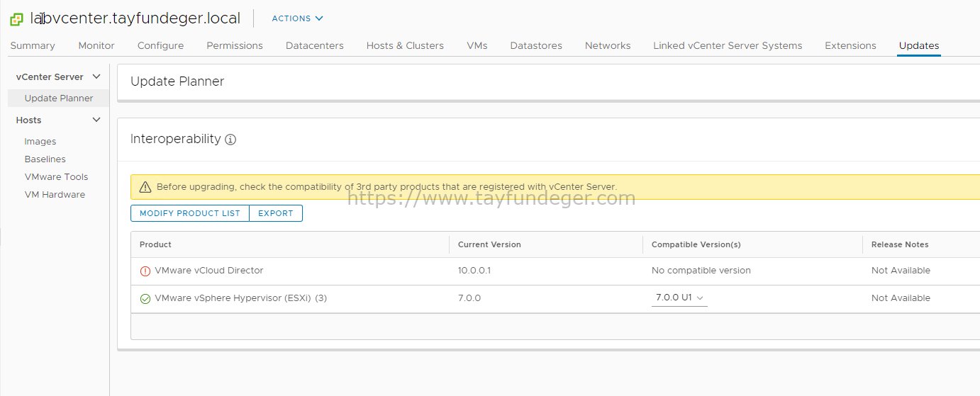
Task: Open VMware Tools in the sidebar
Action: pos(57,177)
